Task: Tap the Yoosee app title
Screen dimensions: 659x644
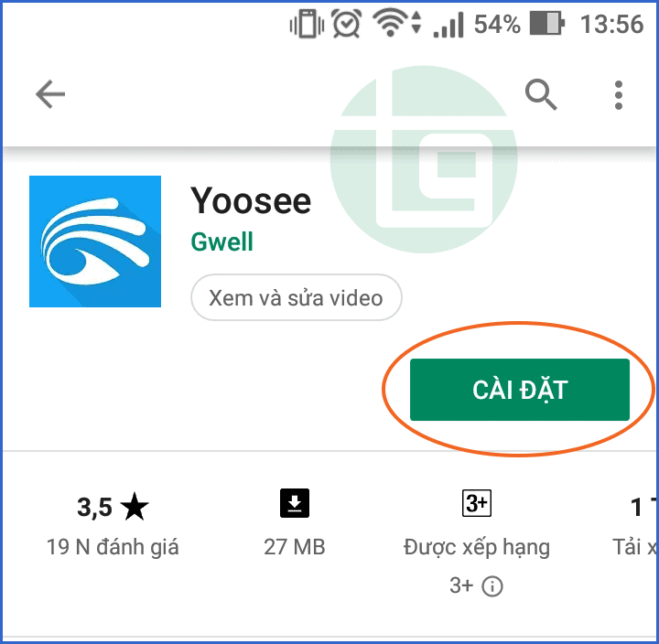Action: point(251,201)
